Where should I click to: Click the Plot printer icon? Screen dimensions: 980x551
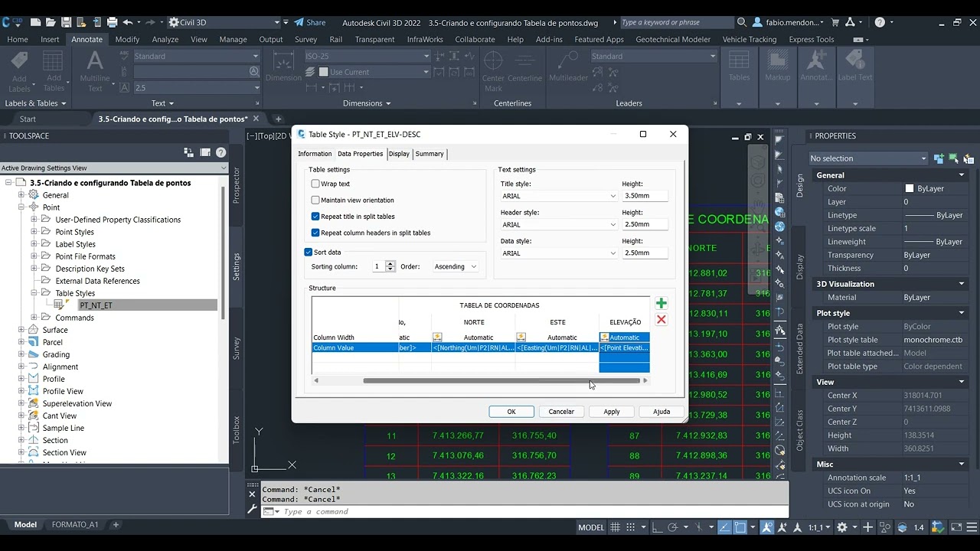coord(113,22)
